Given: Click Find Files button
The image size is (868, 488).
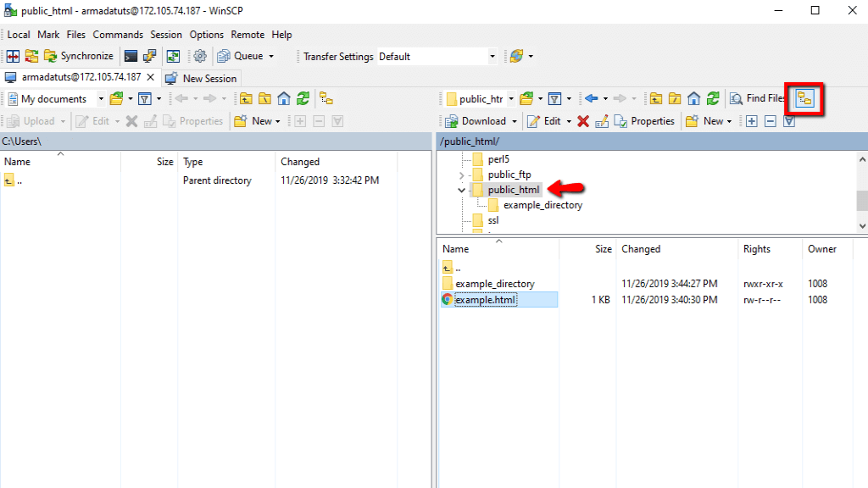Looking at the screenshot, I should coord(757,98).
